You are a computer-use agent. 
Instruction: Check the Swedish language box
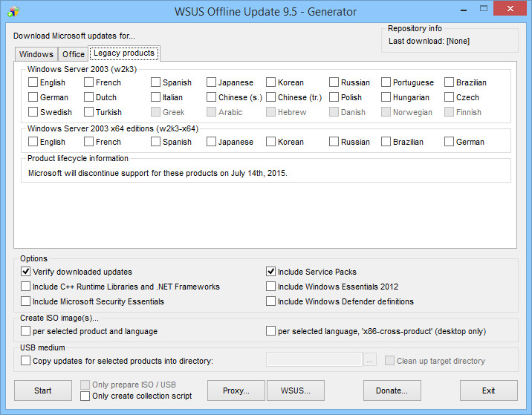tap(33, 112)
